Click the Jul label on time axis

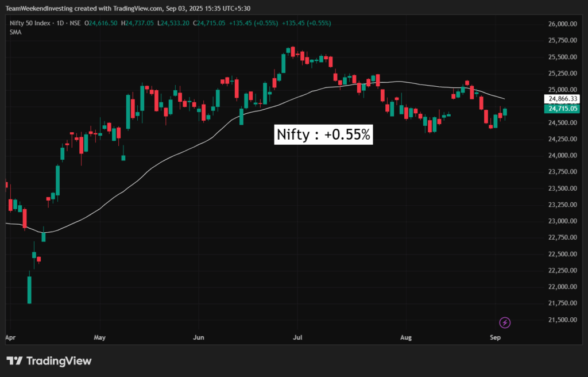pyautogui.click(x=297, y=337)
